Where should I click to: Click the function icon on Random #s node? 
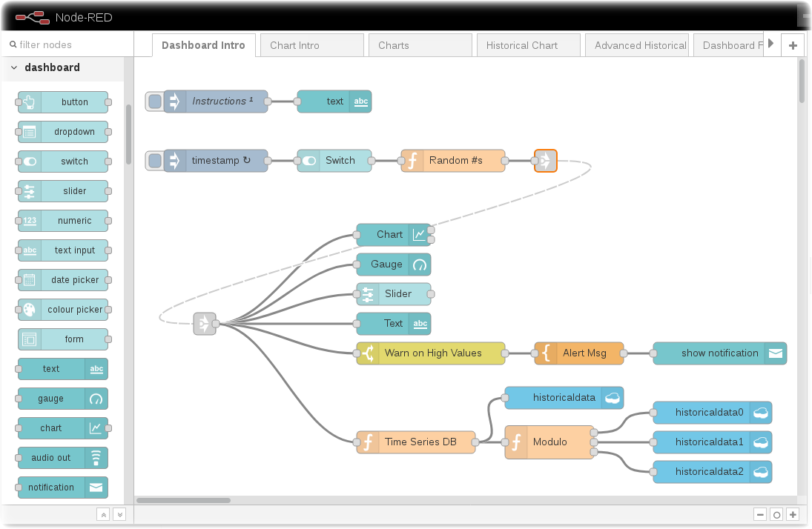tap(412, 161)
